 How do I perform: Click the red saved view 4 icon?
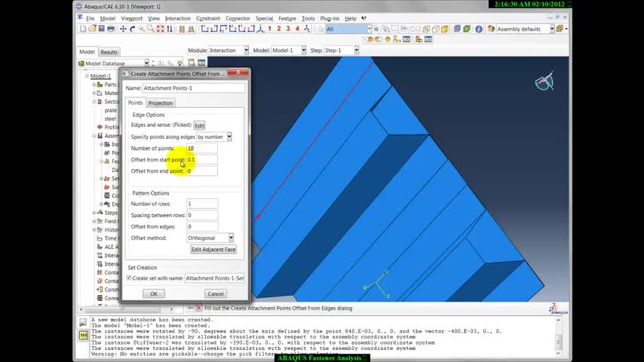(x=297, y=29)
